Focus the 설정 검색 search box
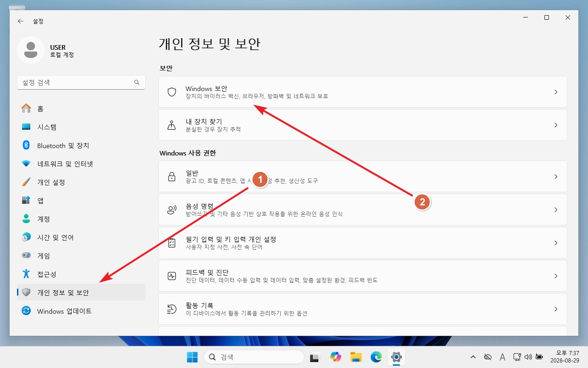 [81, 82]
